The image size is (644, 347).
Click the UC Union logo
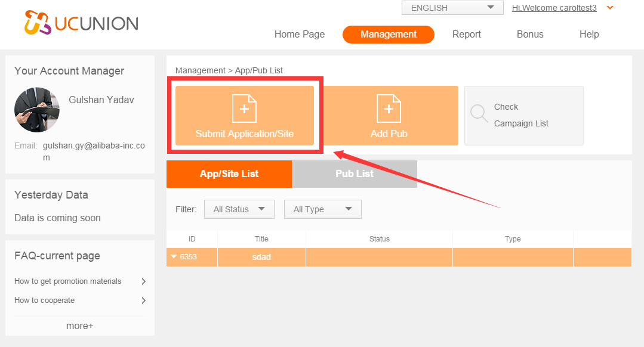point(81,23)
